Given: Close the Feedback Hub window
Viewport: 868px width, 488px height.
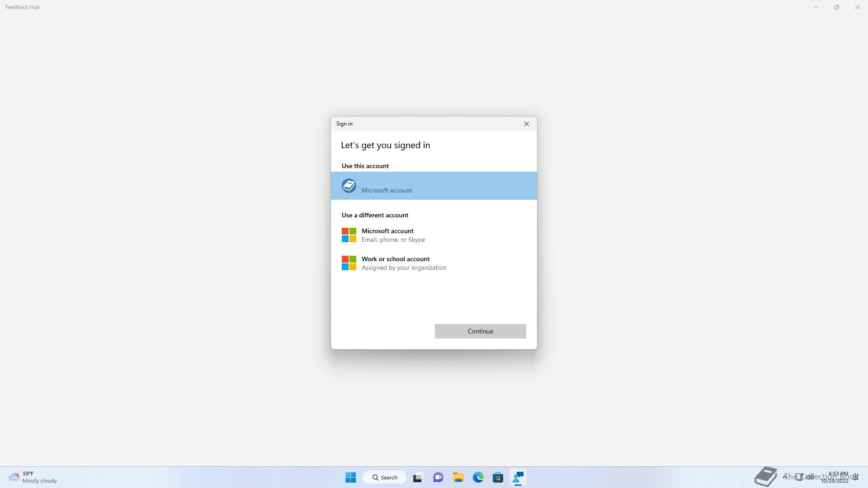Looking at the screenshot, I should click(x=858, y=7).
